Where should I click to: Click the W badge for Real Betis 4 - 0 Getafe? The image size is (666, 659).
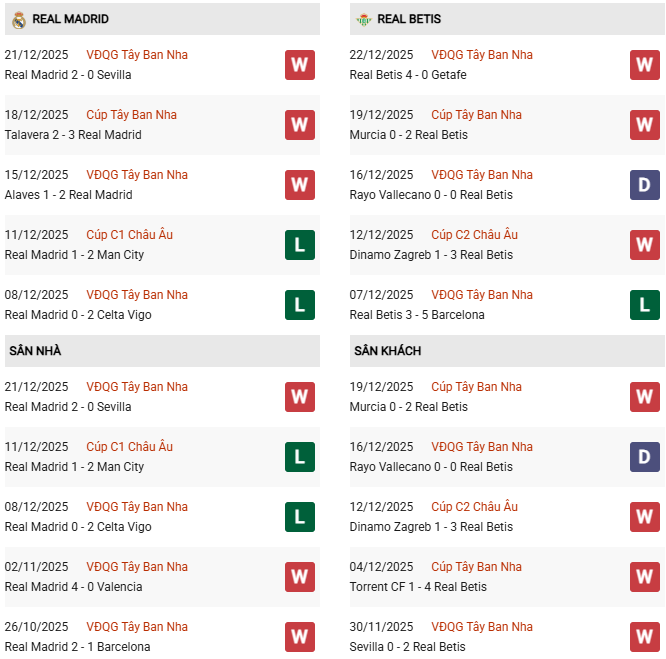pyautogui.click(x=645, y=65)
